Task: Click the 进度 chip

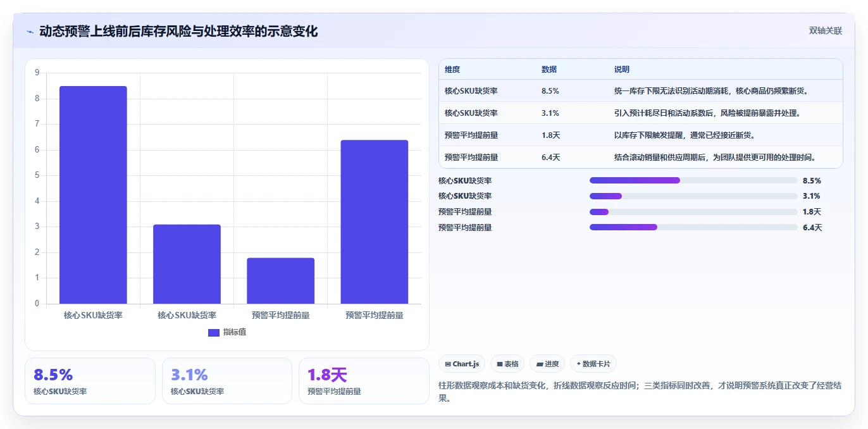Action: 547,364
